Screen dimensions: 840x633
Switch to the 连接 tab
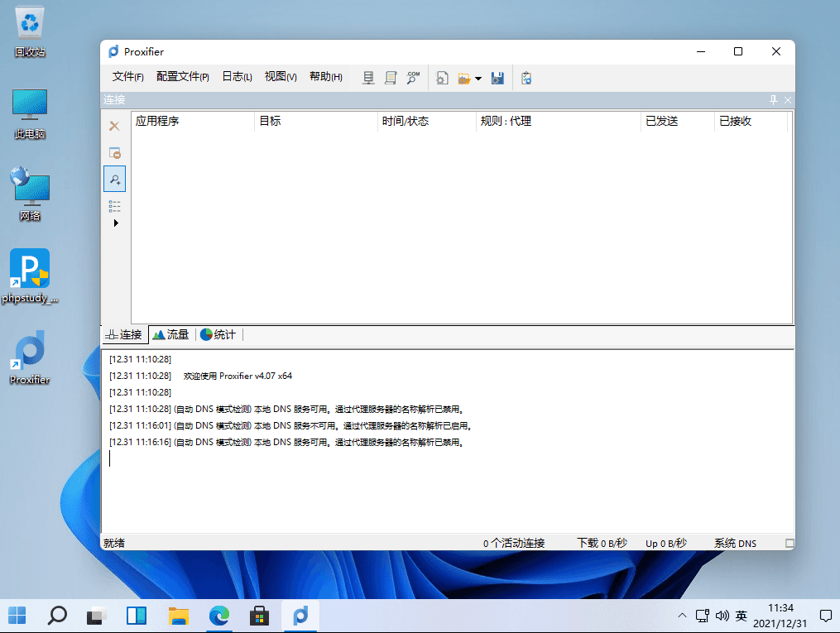click(125, 335)
